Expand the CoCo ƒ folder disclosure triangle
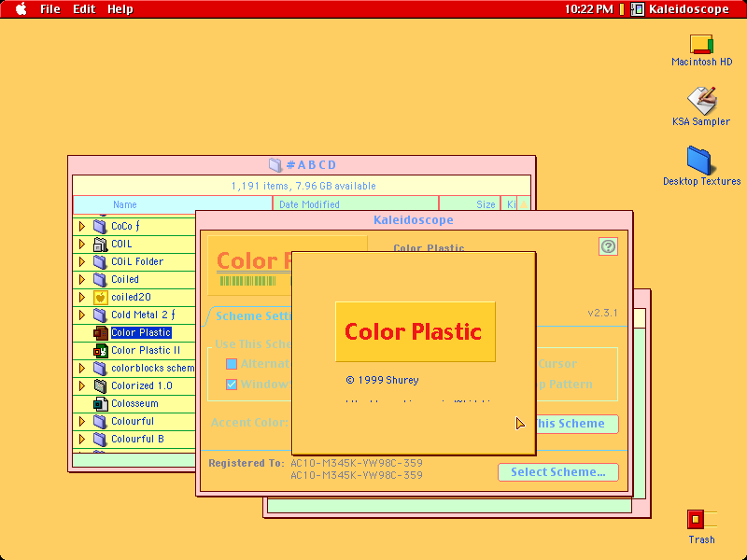This screenshot has height=560, width=747. [x=82, y=226]
